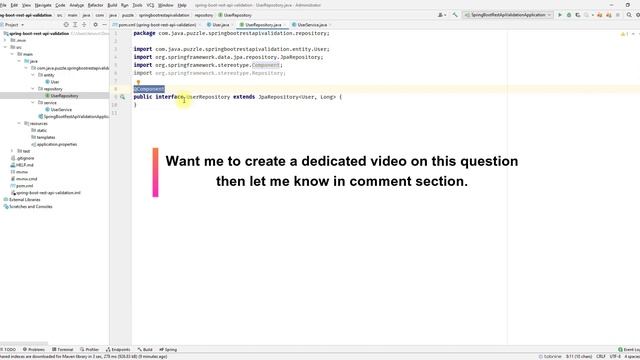Click the templates folder in tree

pyautogui.click(x=43, y=138)
